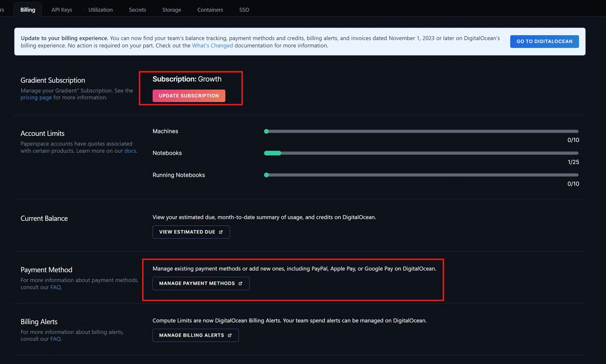606x364 pixels.
Task: Click the Running Notebooks quota progress bar
Action: 421,175
